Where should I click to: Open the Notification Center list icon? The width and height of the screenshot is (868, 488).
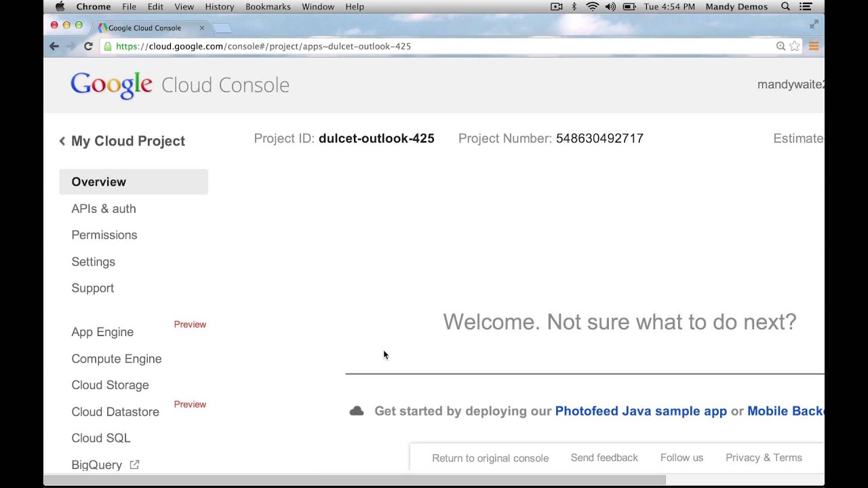(806, 7)
